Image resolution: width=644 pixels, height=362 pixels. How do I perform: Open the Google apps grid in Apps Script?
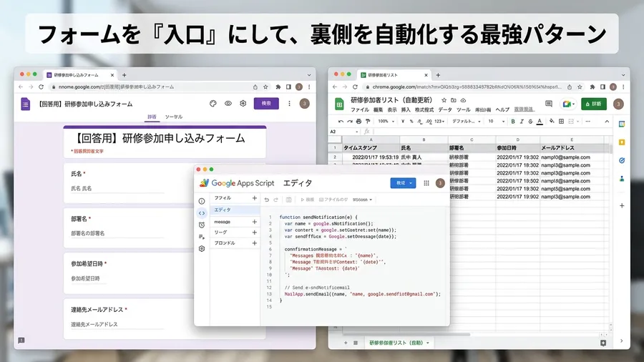[426, 183]
